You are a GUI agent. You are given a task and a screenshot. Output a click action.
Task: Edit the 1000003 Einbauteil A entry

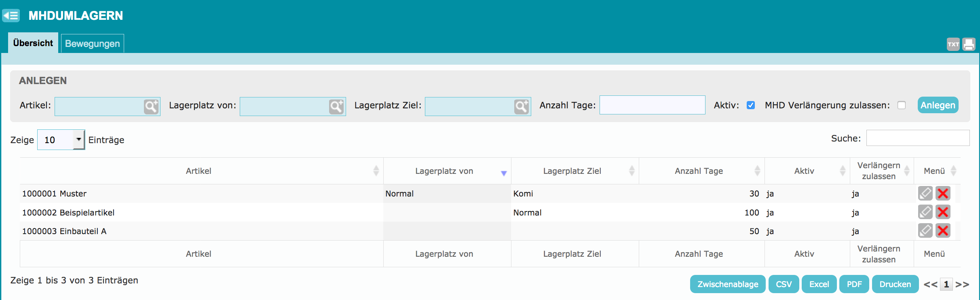click(x=925, y=231)
